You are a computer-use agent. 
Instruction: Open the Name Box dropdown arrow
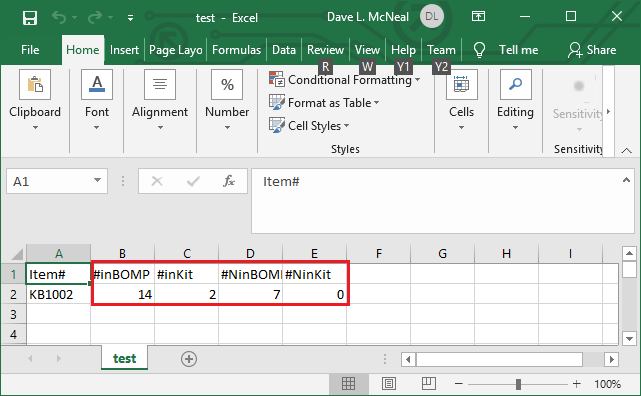click(97, 180)
